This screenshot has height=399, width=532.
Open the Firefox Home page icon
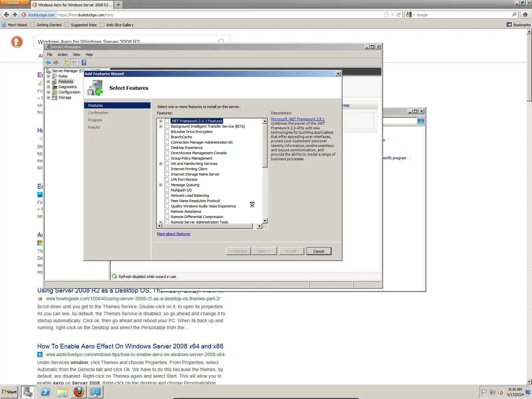[x=525, y=15]
